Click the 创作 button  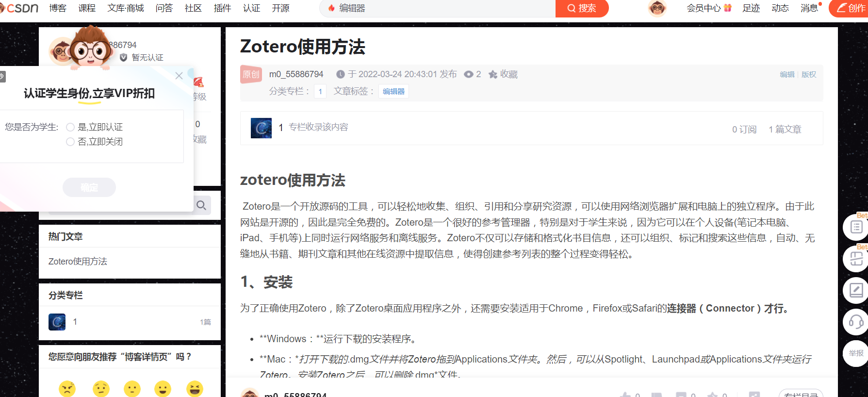tap(849, 8)
